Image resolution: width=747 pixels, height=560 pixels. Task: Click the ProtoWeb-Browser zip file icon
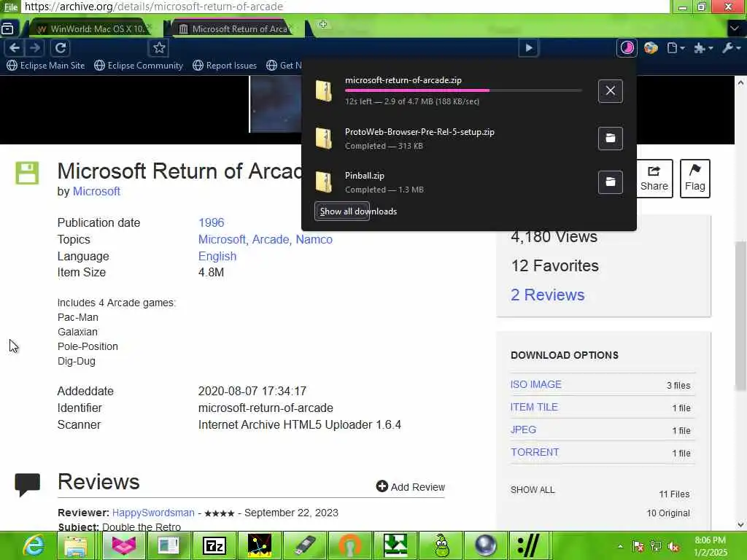(x=323, y=138)
